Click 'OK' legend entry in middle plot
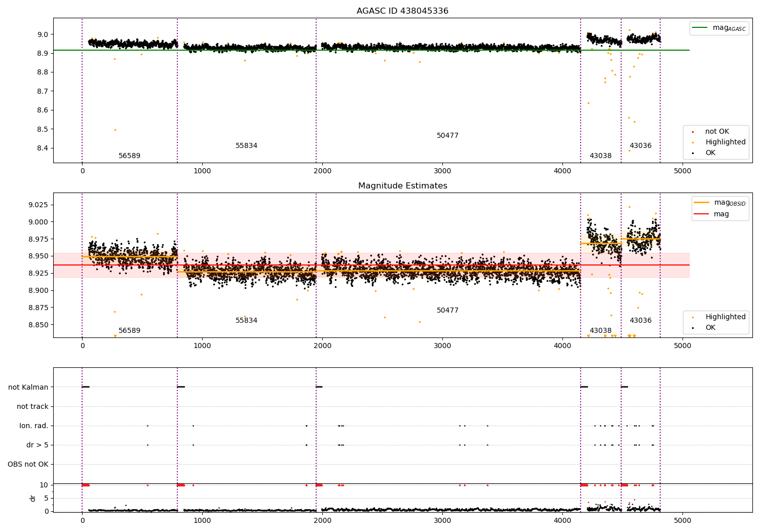Image resolution: width=760 pixels, height=532 pixels. tap(710, 328)
